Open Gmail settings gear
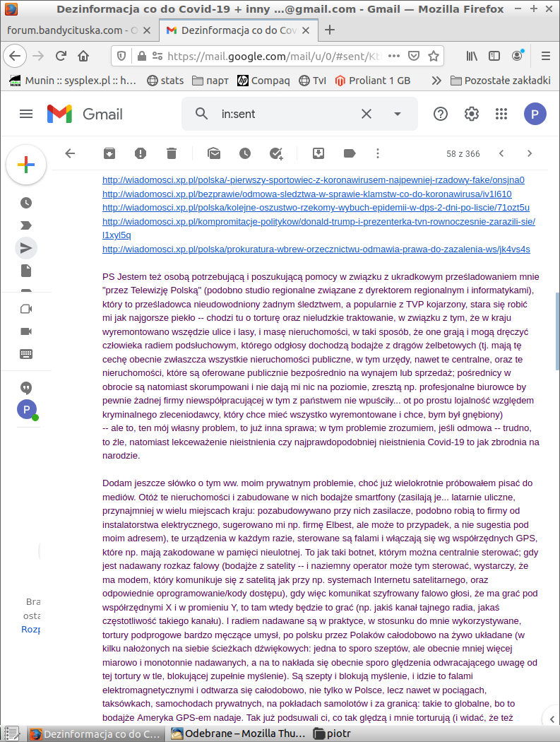The width and height of the screenshot is (560, 742). [471, 114]
